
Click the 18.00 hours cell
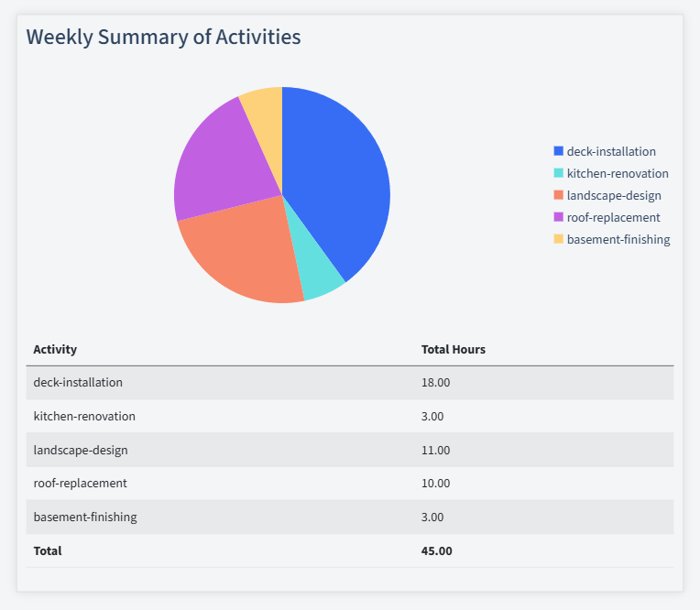(x=436, y=383)
